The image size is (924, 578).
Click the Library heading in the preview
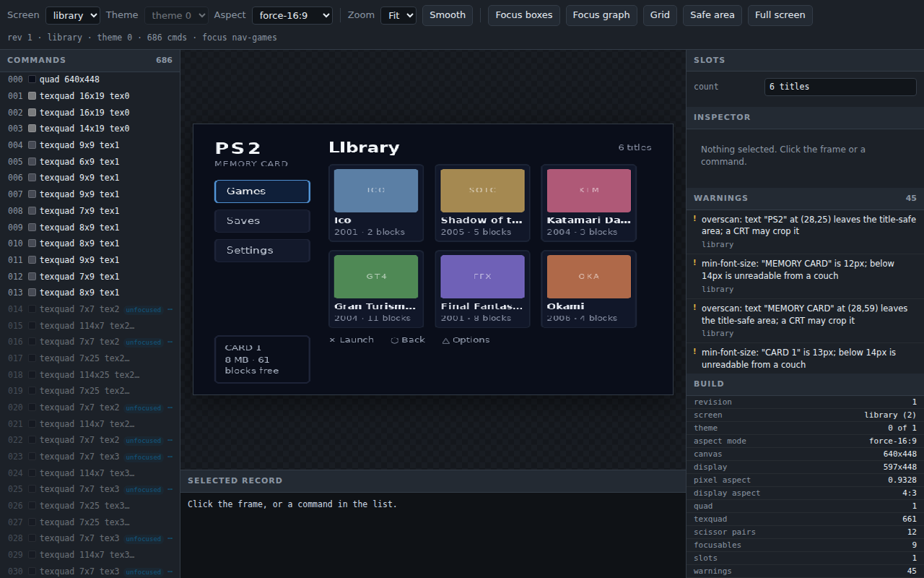tap(364, 147)
